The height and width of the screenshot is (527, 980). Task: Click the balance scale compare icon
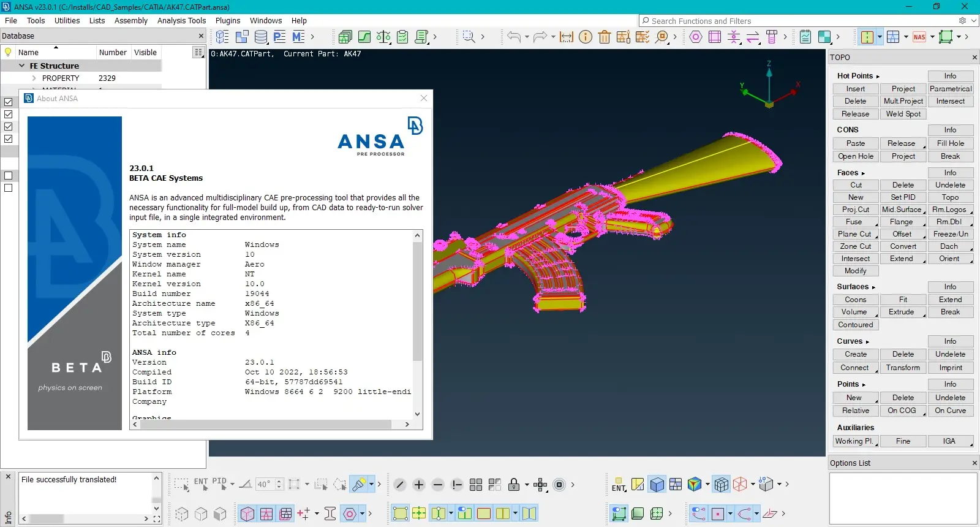click(383, 37)
